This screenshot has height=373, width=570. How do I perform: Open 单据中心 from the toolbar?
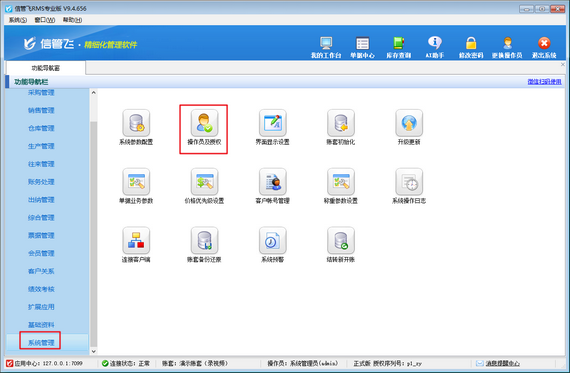[362, 47]
